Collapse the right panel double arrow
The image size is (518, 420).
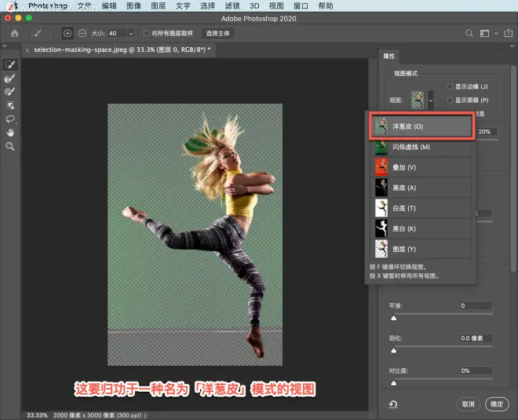(x=512, y=46)
